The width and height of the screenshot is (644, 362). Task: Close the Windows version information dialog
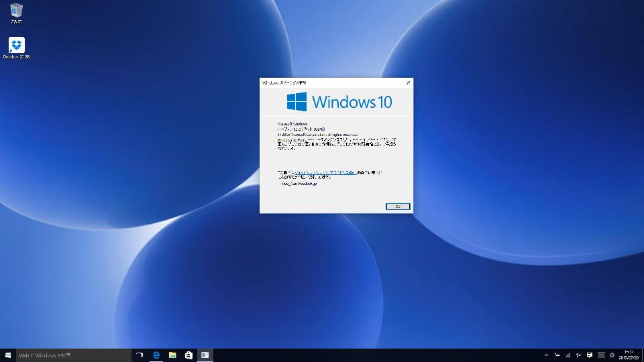point(408,82)
